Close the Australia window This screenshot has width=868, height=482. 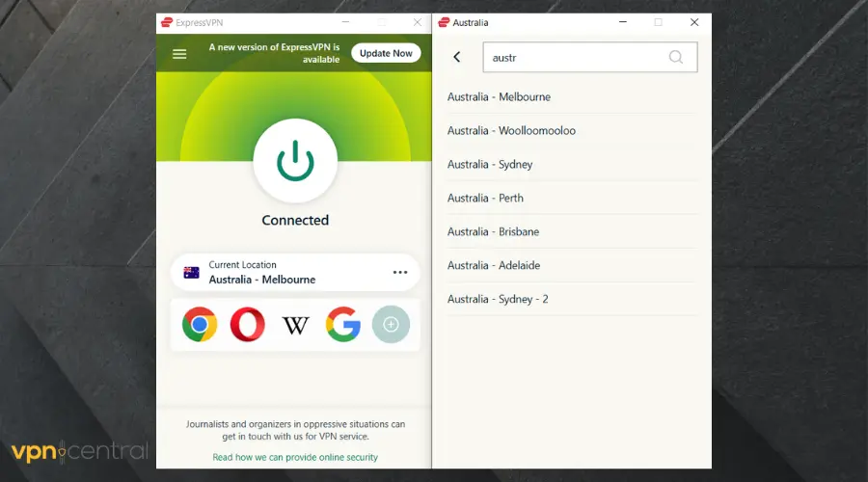(x=694, y=22)
